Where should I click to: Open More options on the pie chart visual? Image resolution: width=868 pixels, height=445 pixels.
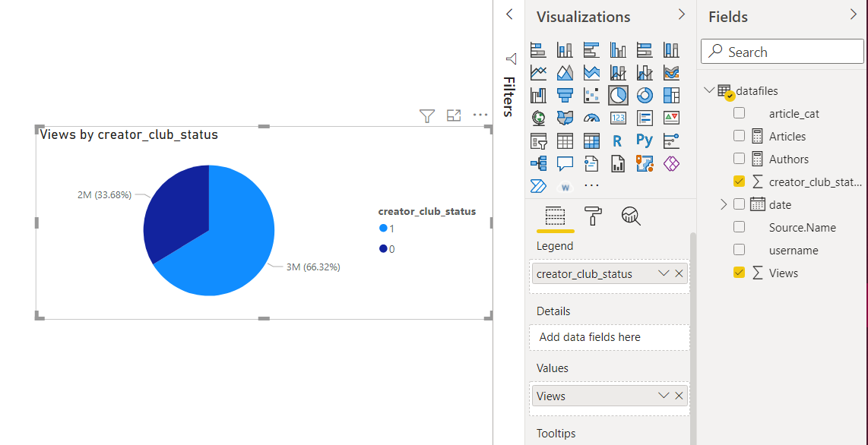tap(480, 115)
